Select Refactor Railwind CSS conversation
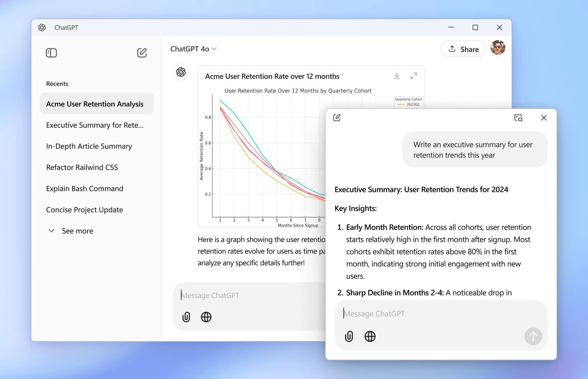 tap(82, 167)
